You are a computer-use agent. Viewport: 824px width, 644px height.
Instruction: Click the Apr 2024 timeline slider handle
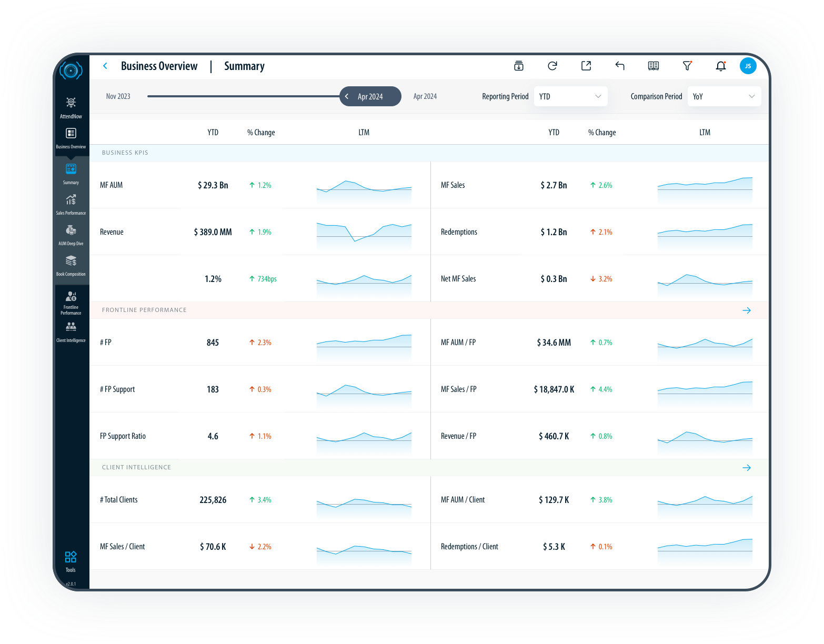370,96
